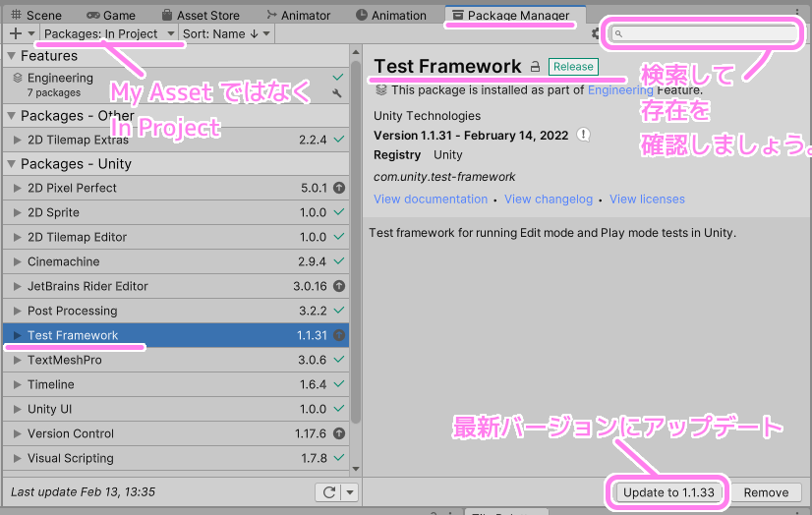Image resolution: width=812 pixels, height=515 pixels.
Task: Click the plus add package icon
Action: [x=16, y=33]
